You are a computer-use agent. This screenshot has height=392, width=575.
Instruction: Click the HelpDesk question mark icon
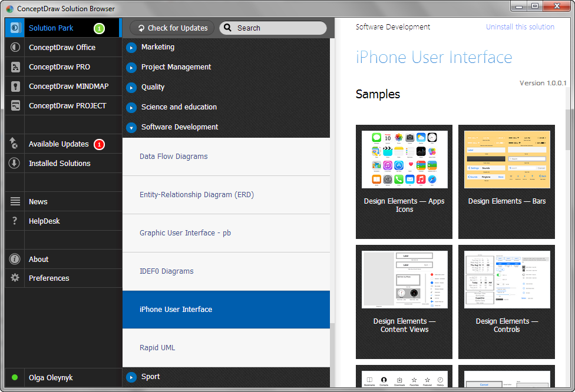(x=15, y=221)
